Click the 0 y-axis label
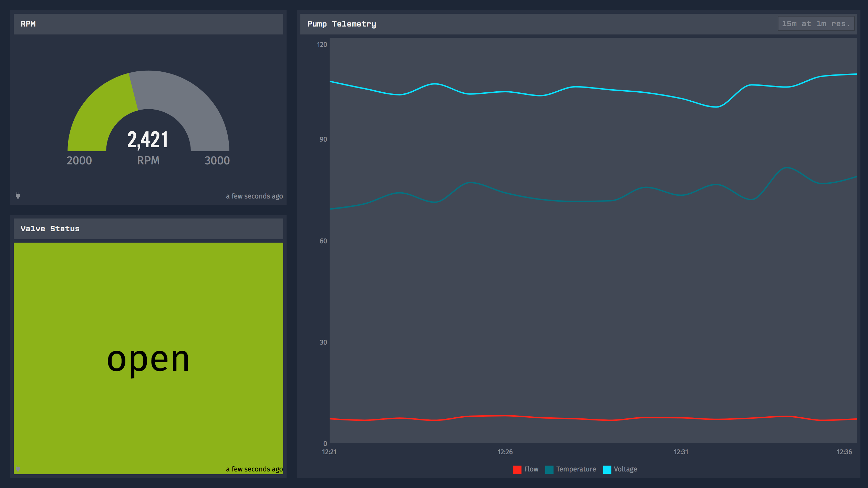This screenshot has height=488, width=868. pos(325,444)
